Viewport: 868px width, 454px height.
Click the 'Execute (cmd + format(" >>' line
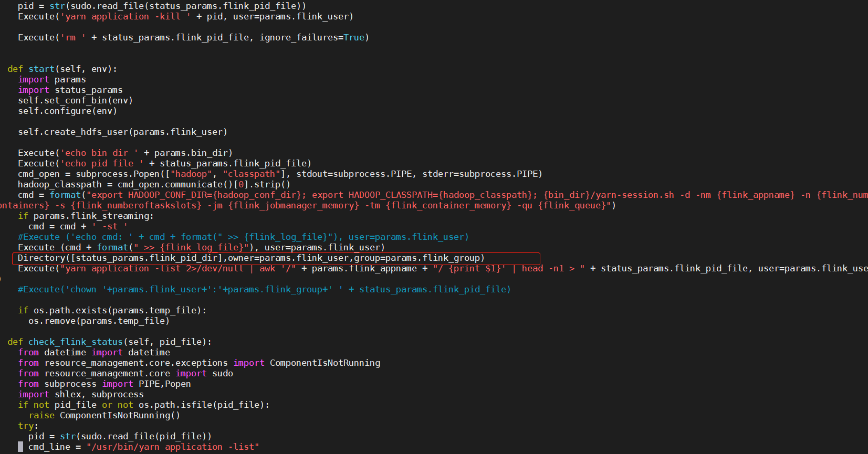click(x=201, y=247)
